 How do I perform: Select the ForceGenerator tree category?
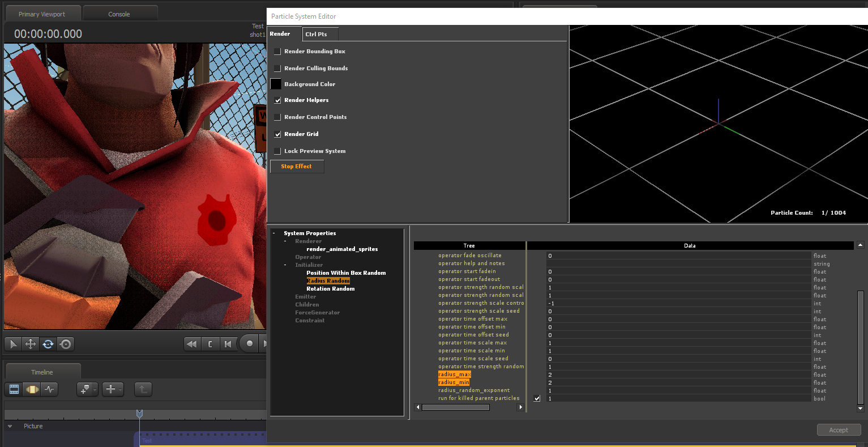pyautogui.click(x=317, y=313)
